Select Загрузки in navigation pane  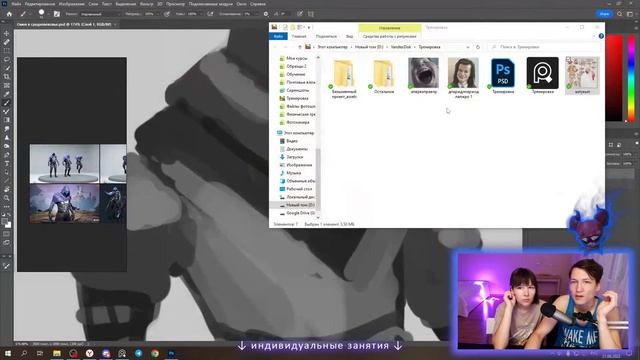click(x=294, y=157)
